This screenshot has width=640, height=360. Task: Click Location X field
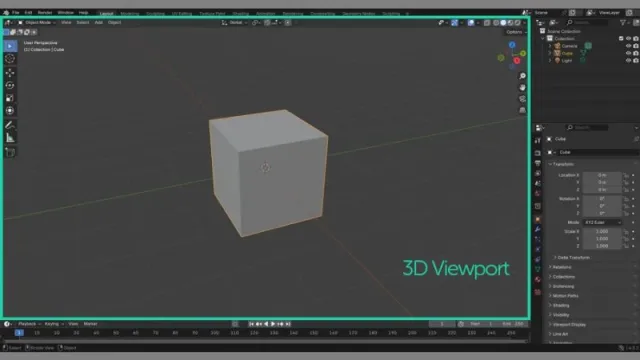pyautogui.click(x=602, y=175)
